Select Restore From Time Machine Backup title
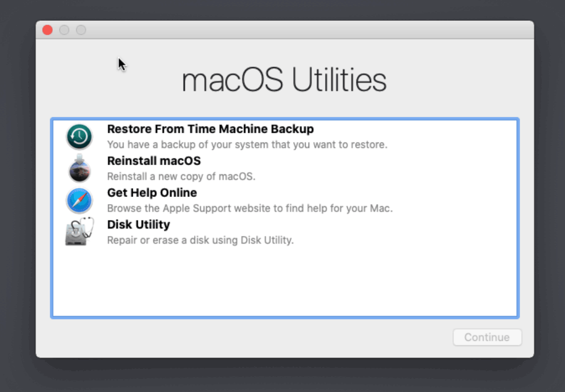The image size is (565, 392). tap(211, 129)
